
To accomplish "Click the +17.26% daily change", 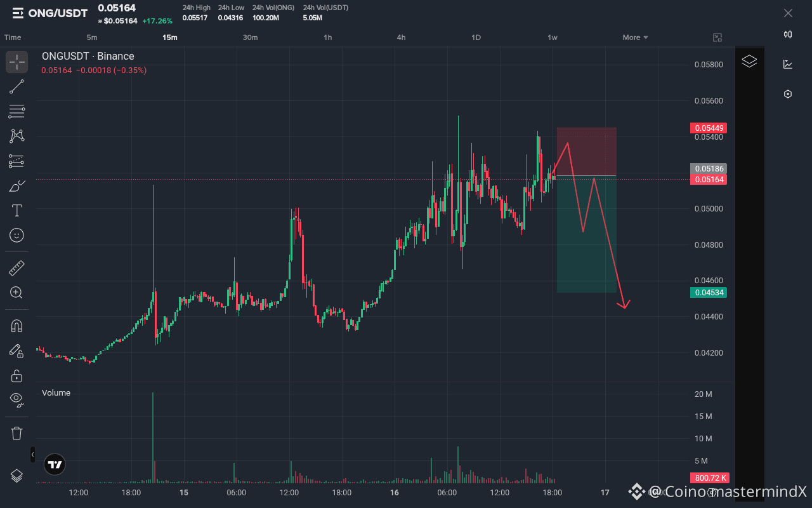I will pos(157,21).
